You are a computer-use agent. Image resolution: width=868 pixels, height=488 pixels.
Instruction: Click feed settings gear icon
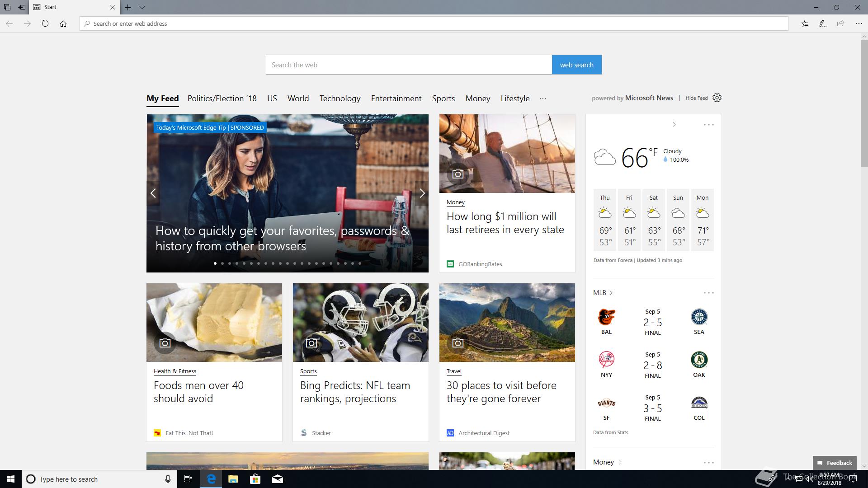click(x=717, y=98)
